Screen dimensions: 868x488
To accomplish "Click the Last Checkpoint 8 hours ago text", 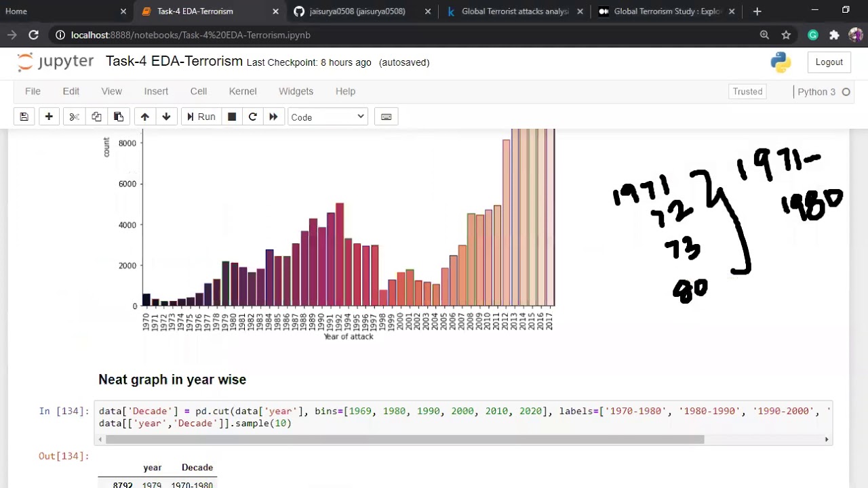I will (309, 62).
